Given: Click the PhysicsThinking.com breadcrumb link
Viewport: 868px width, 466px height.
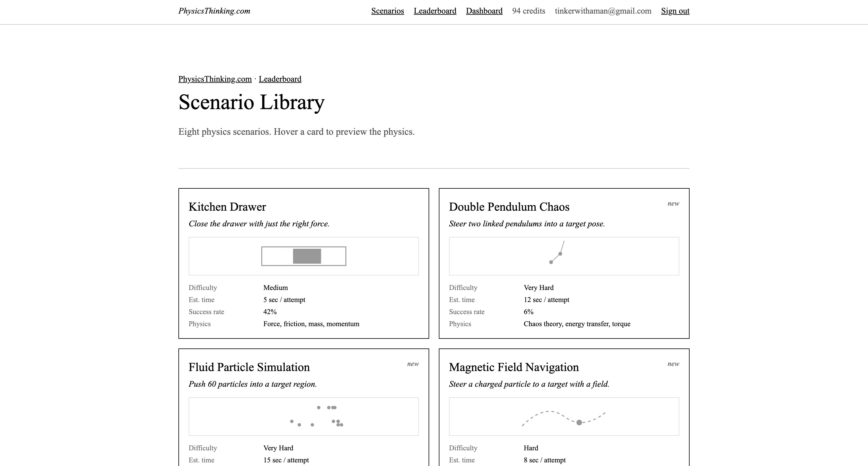Looking at the screenshot, I should (215, 79).
